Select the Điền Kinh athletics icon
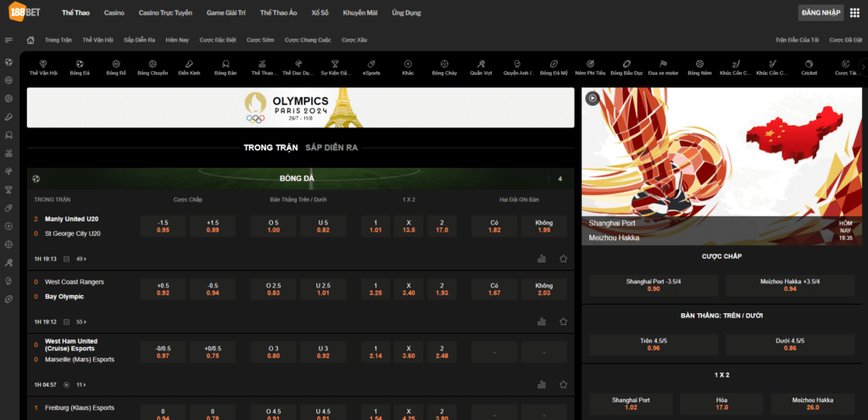The width and height of the screenshot is (868, 420). (189, 68)
